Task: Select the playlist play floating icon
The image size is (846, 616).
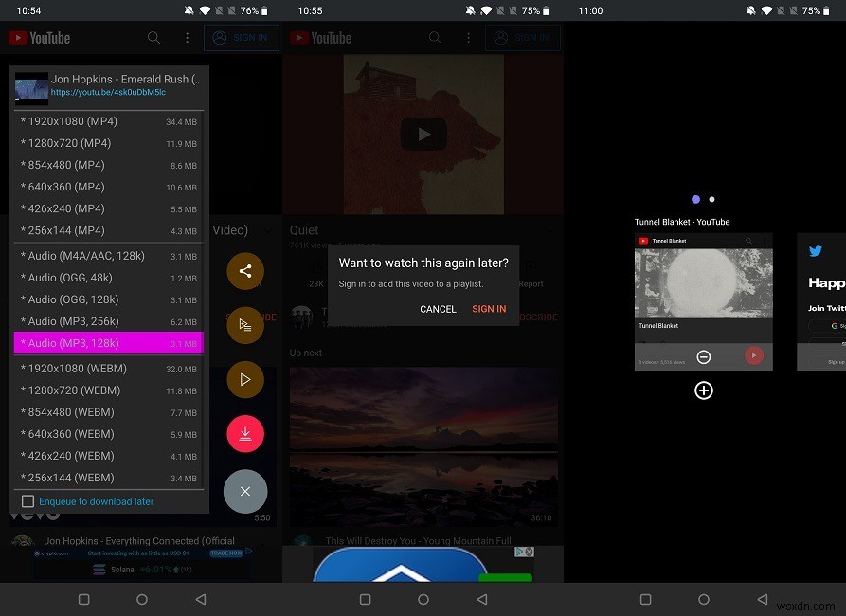Action: 245,325
